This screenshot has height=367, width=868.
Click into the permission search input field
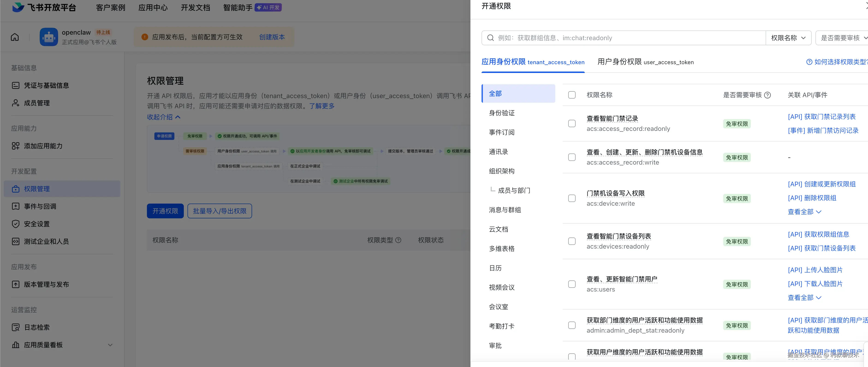point(623,38)
